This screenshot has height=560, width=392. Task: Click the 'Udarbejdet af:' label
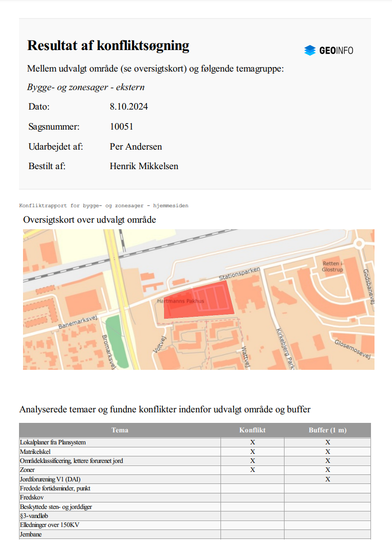(x=55, y=147)
